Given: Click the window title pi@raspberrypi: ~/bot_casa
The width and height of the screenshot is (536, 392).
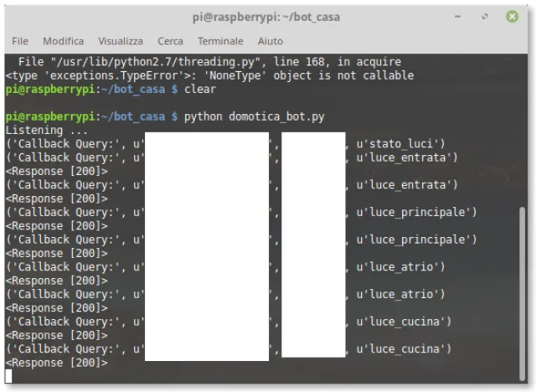Looking at the screenshot, I should coord(268,16).
